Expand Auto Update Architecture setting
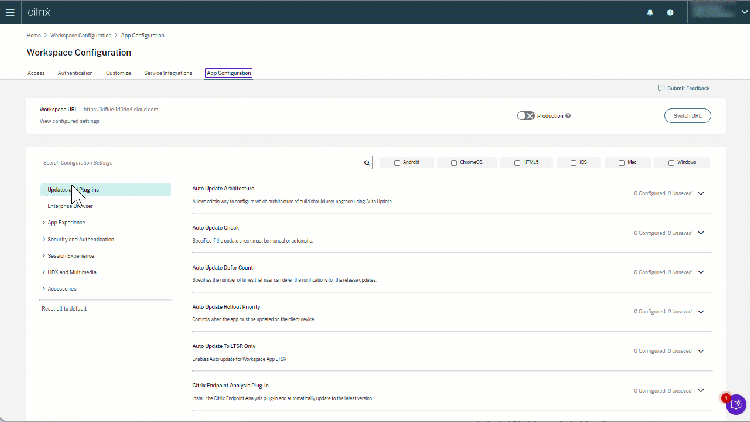 tap(701, 193)
